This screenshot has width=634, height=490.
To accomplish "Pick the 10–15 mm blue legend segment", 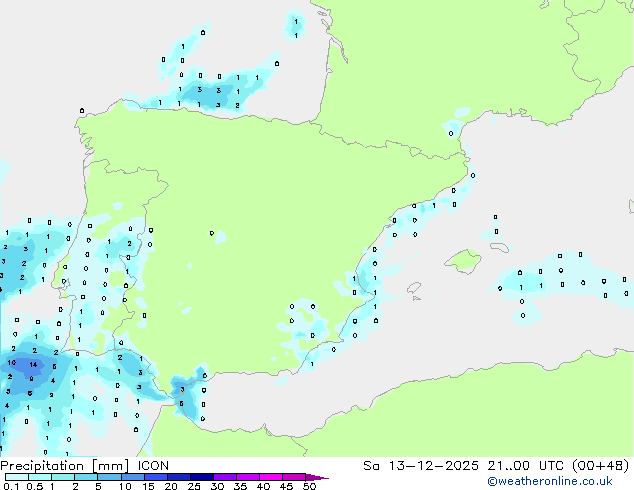I will pos(132,477).
